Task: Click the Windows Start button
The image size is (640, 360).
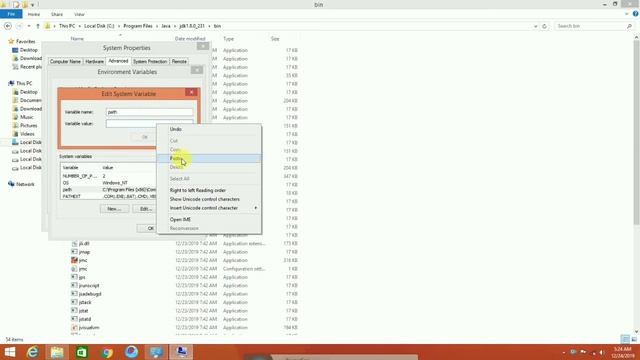Action: (x=9, y=352)
